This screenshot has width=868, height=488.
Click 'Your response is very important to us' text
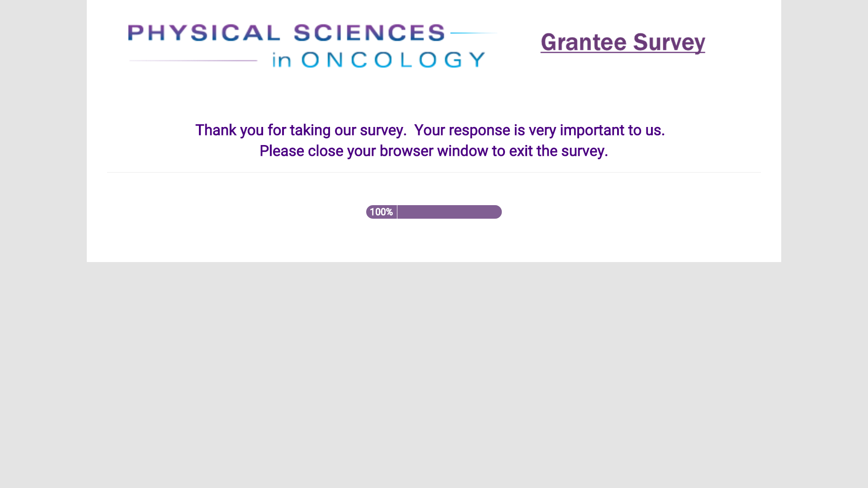(x=539, y=130)
